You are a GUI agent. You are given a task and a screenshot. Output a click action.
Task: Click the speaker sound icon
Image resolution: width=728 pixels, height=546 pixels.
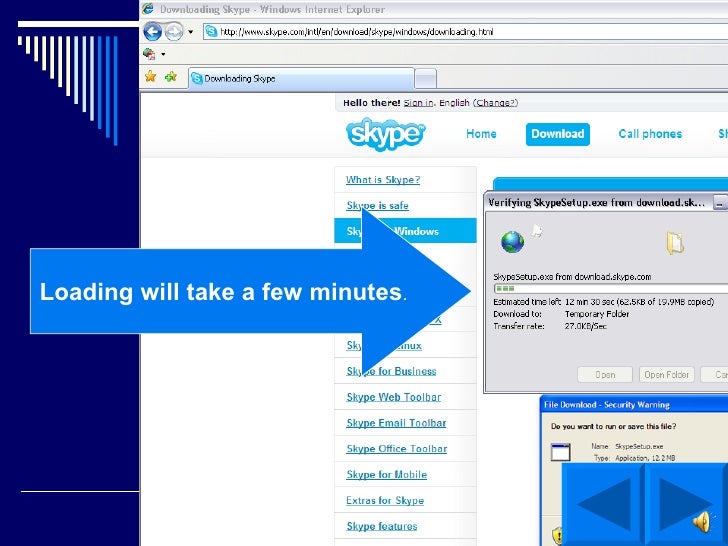pos(702,522)
